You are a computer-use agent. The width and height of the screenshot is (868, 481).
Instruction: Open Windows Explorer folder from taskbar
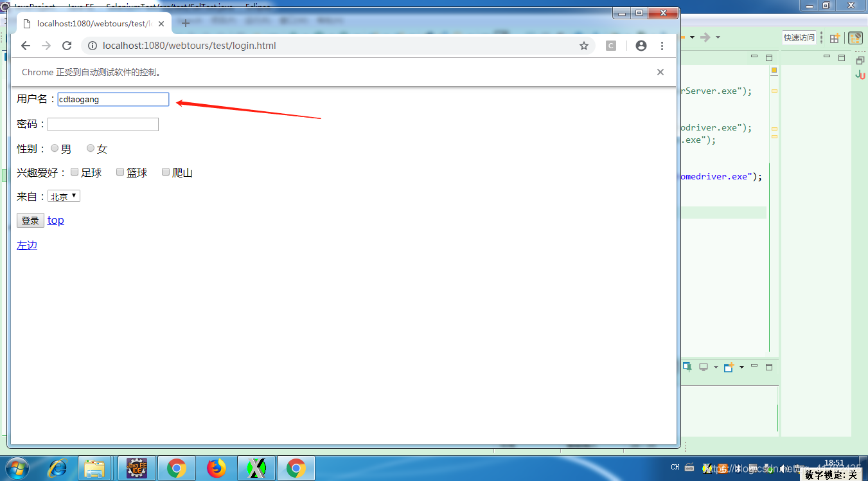pos(95,469)
